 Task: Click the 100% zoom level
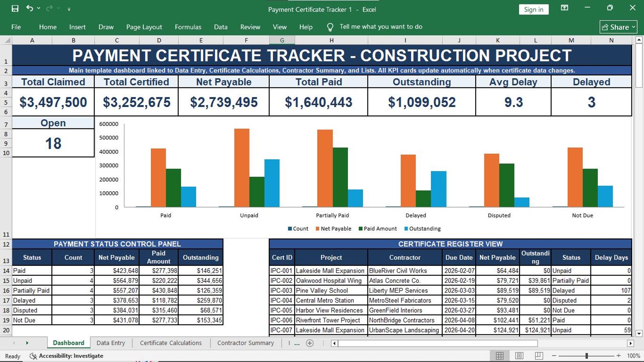tap(633, 356)
